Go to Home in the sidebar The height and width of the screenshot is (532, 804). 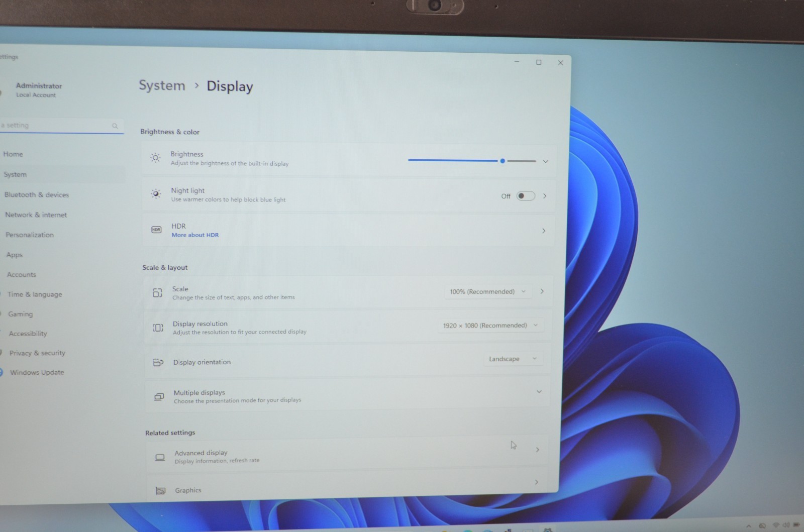[x=13, y=154]
